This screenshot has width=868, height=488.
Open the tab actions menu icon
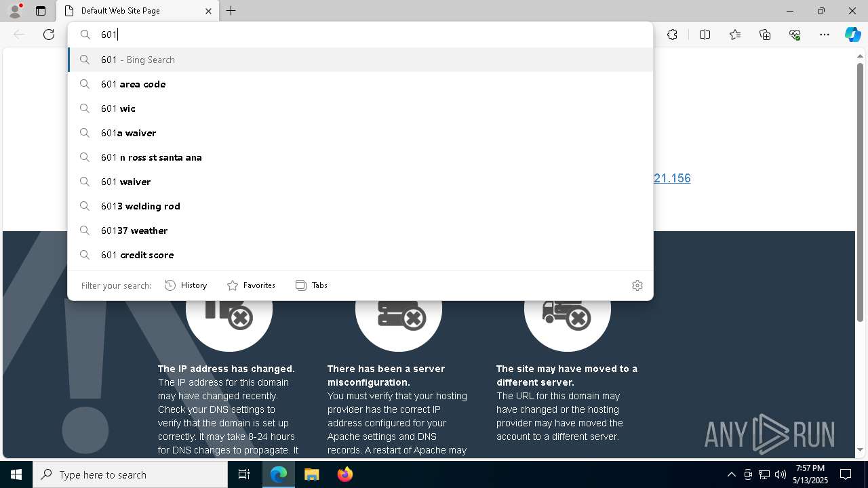point(41,11)
